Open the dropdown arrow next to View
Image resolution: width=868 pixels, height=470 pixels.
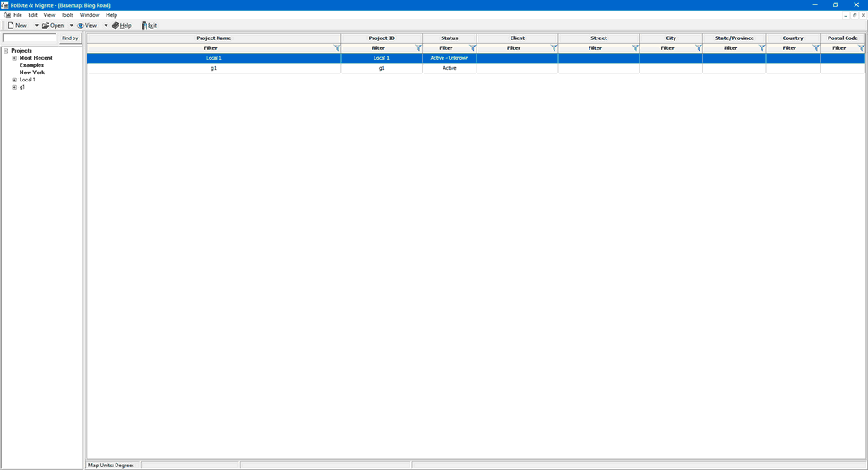(105, 26)
